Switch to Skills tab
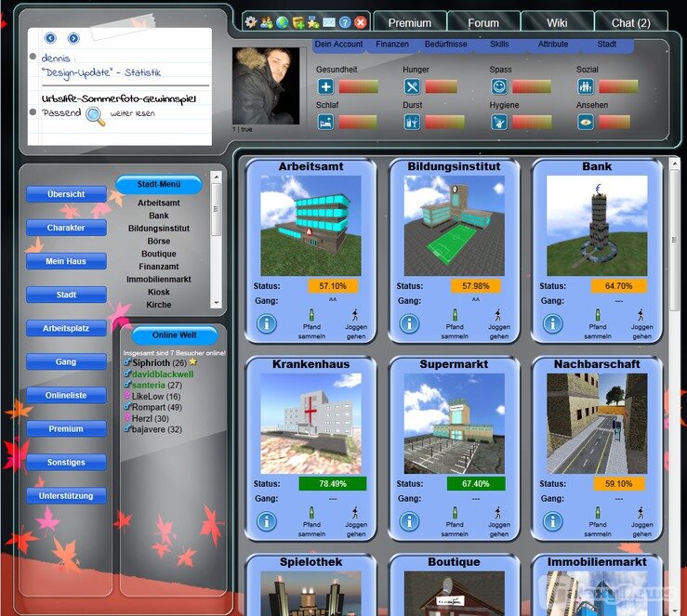This screenshot has width=687, height=616. click(499, 45)
